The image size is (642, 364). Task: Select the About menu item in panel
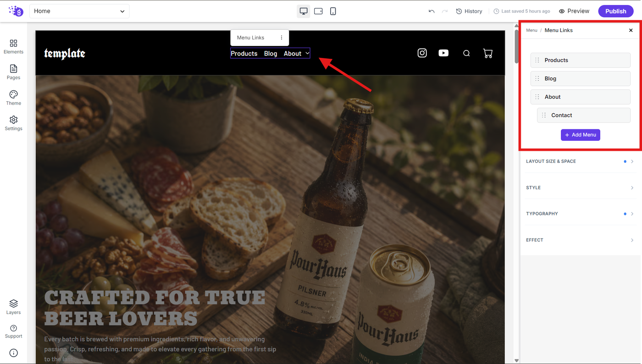coord(581,97)
